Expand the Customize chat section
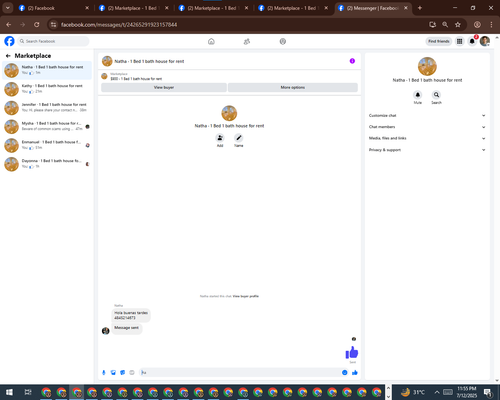Viewport: 500px width, 400px height. tap(427, 115)
